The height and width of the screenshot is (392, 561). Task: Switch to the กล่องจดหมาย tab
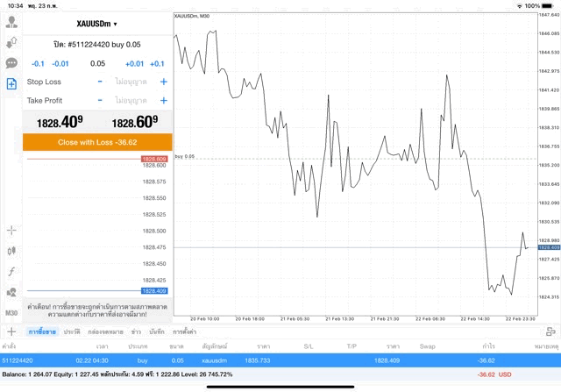(105, 331)
